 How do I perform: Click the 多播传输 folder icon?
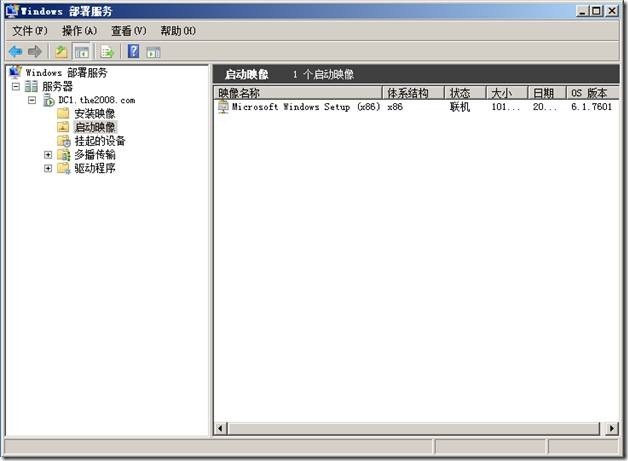tap(64, 155)
